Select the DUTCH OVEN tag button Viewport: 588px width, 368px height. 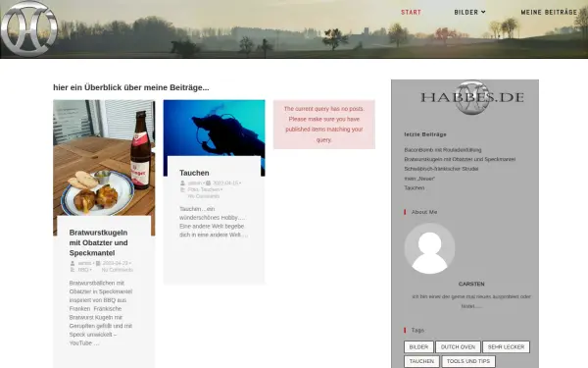pyautogui.click(x=458, y=347)
